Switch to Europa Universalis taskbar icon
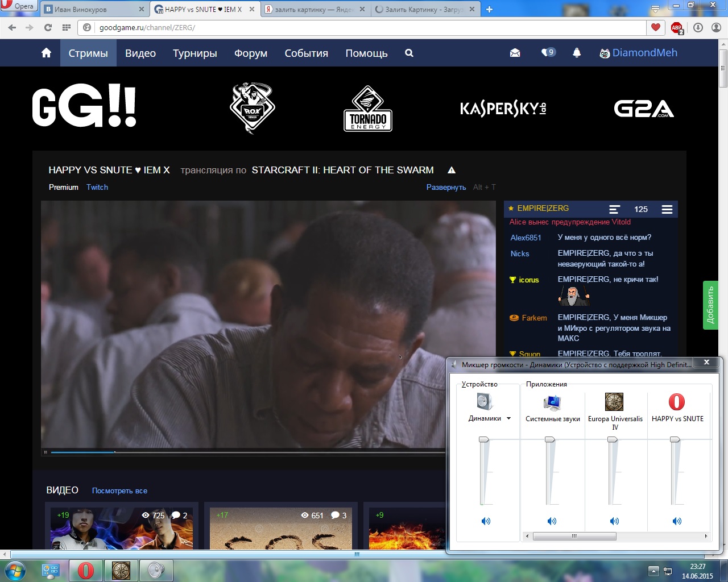The image size is (728, 582). (x=121, y=571)
